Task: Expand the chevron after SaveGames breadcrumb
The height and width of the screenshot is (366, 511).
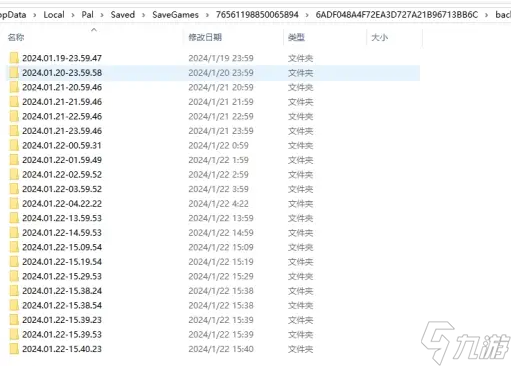Action: point(207,15)
